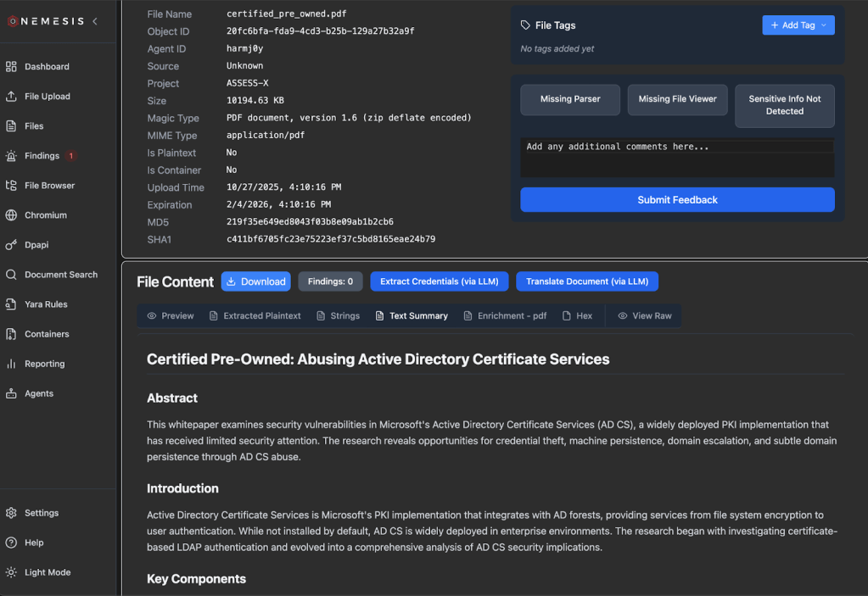Download the certified_pre_owned.pdf file
Viewport: 868px width, 596px height.
point(255,281)
